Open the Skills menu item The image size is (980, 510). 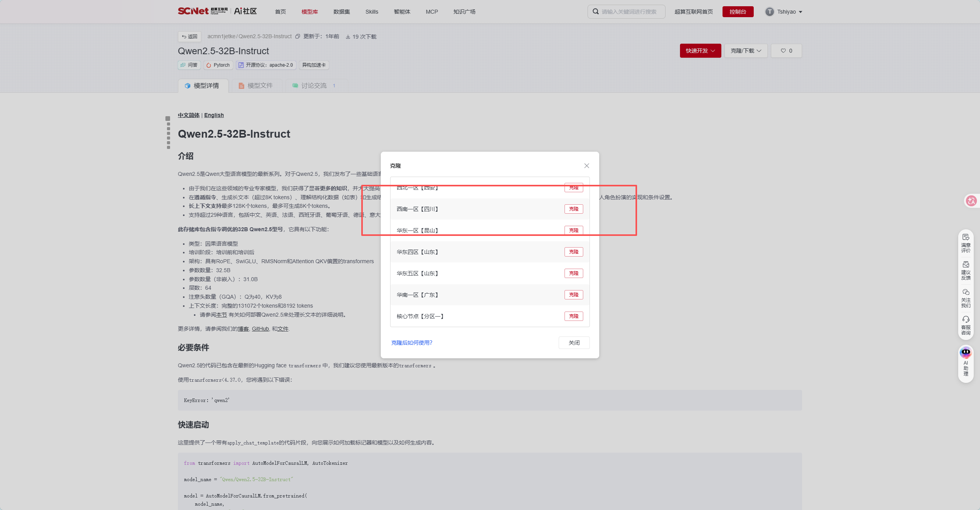point(372,12)
